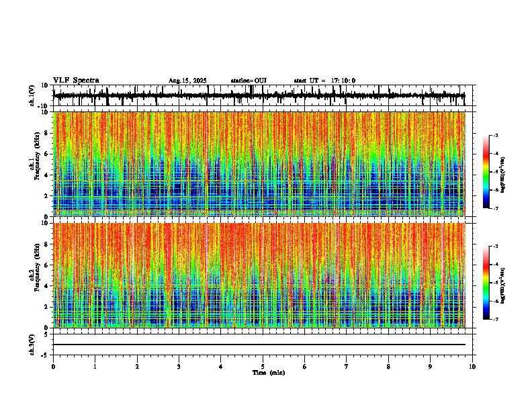This screenshot has width=532, height=411.
Task: Click the "10" tick on the ch.1(V) axis
Action: click(x=45, y=85)
